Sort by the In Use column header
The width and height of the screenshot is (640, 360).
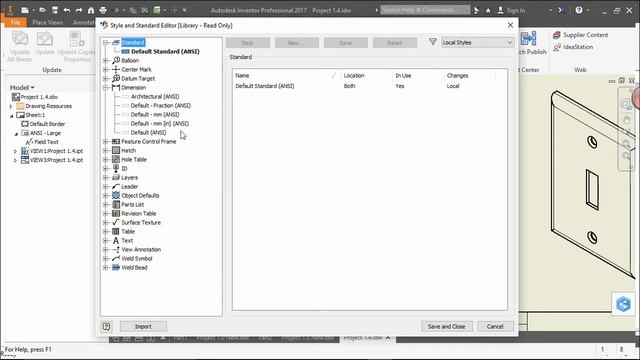(418, 76)
